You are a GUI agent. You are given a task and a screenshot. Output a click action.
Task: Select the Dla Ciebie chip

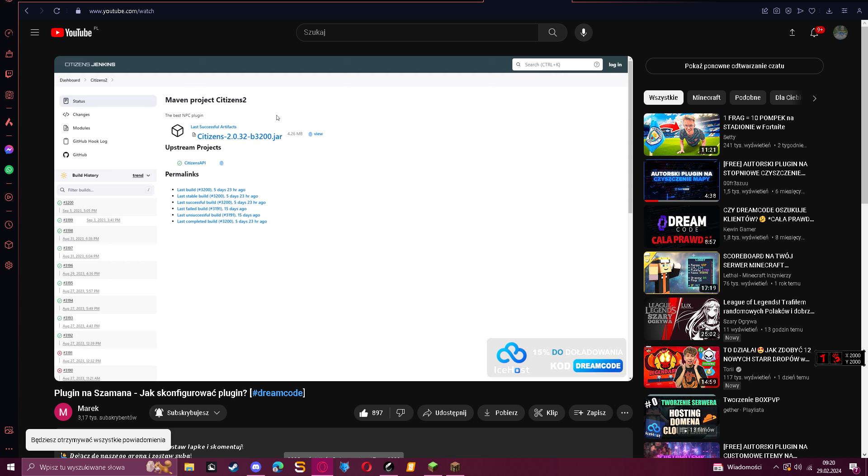click(x=788, y=98)
